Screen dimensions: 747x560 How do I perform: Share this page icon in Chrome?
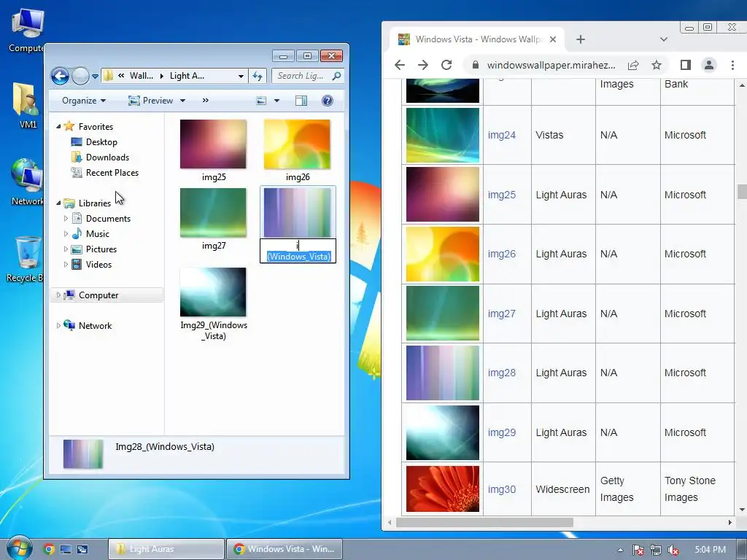click(x=633, y=65)
